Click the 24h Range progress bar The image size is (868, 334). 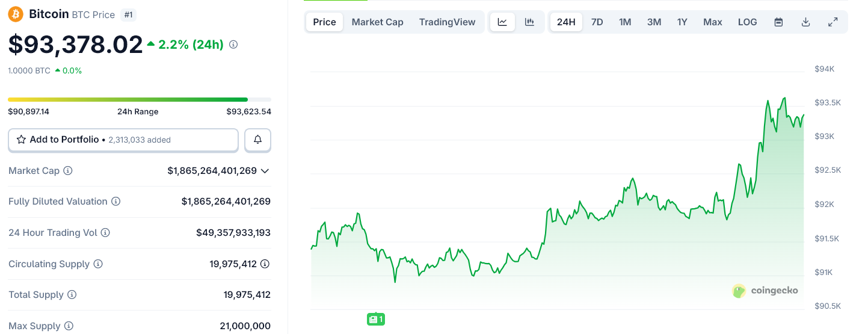tap(140, 99)
